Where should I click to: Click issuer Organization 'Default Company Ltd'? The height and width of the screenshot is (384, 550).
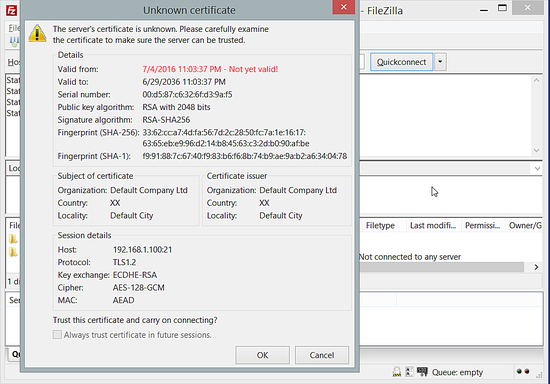coord(298,190)
